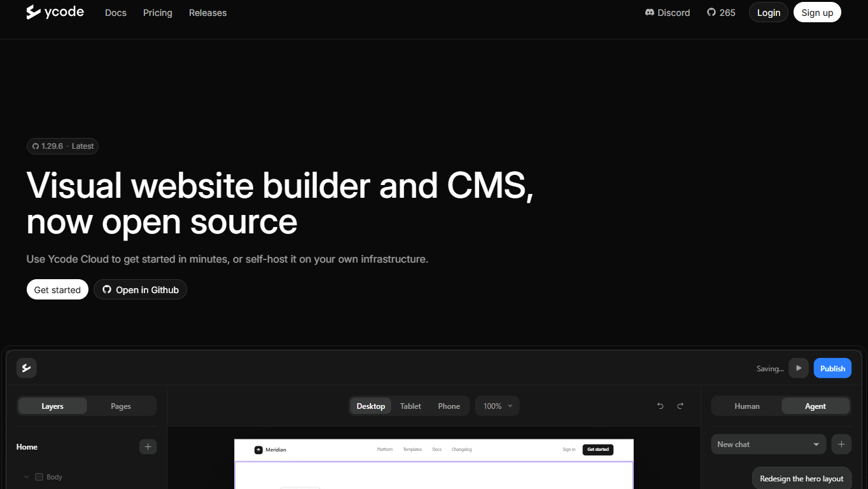Click Changelog in the canvas navigation
This screenshot has width=868, height=489.
462,450
